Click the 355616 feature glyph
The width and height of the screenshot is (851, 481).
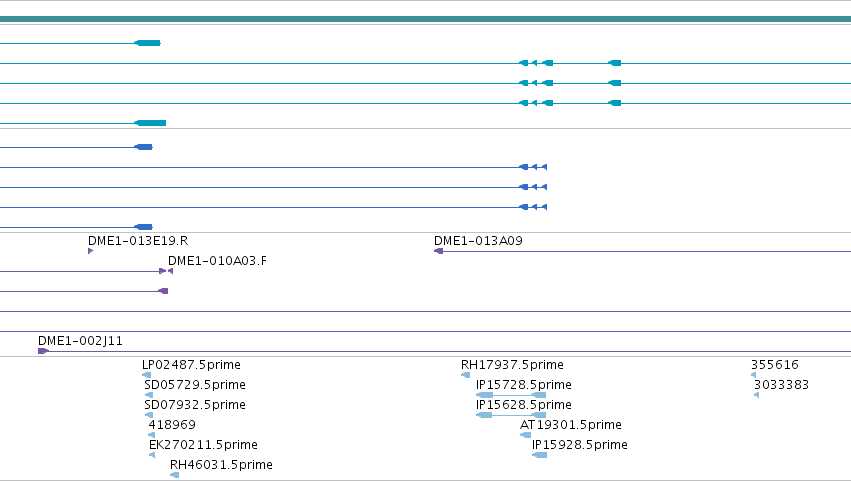point(753,375)
